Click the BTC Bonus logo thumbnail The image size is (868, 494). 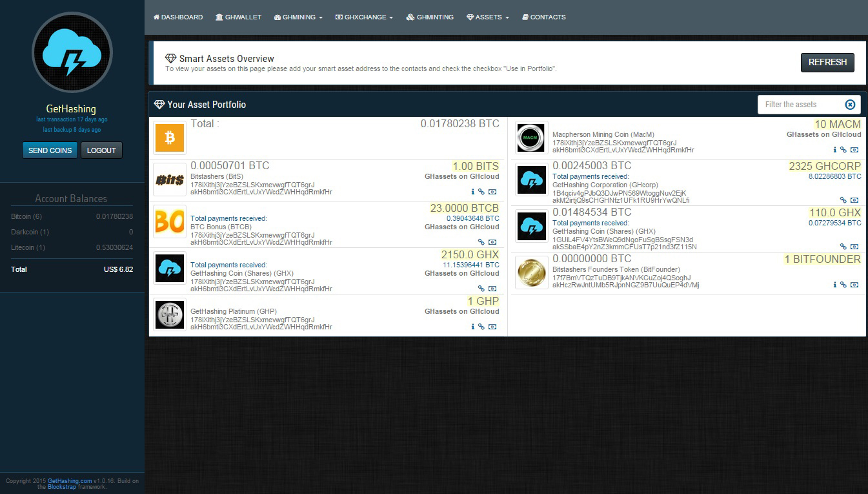[x=170, y=221]
